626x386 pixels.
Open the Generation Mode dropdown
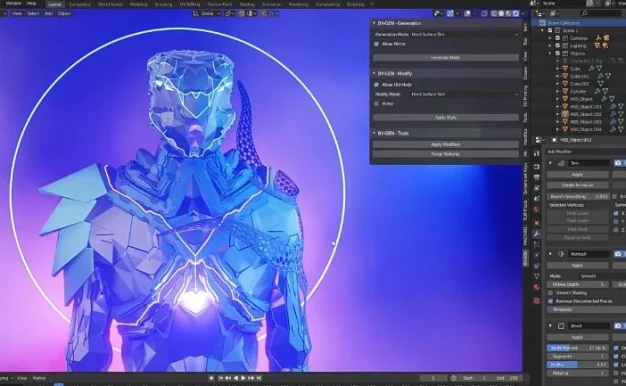[x=465, y=35]
